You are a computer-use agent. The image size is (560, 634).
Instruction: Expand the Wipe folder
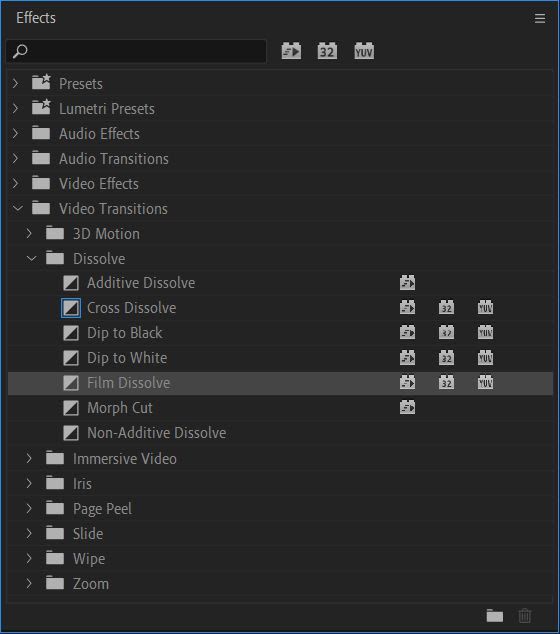coord(29,558)
